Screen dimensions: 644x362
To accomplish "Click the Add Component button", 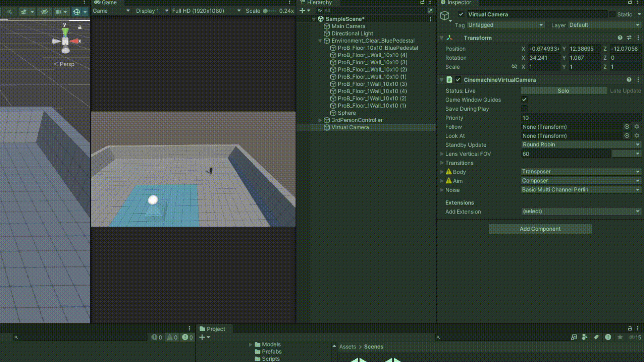I will coord(540,229).
